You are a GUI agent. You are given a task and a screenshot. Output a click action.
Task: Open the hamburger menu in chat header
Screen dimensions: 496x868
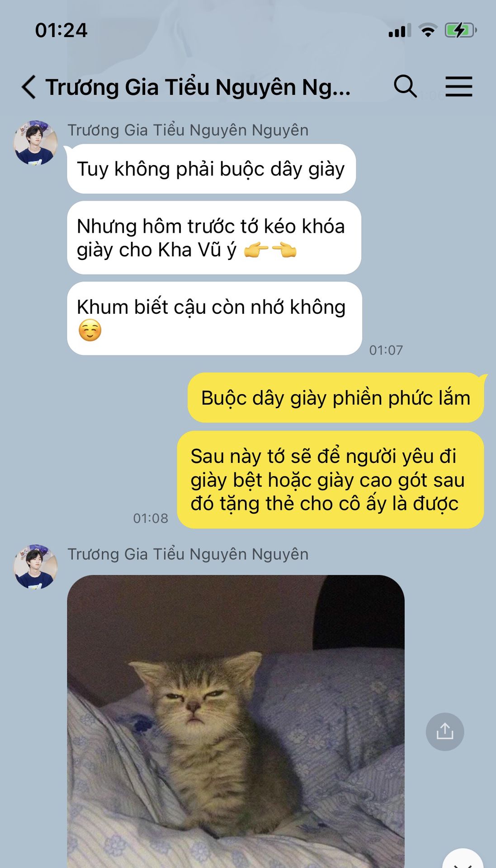pos(459,86)
